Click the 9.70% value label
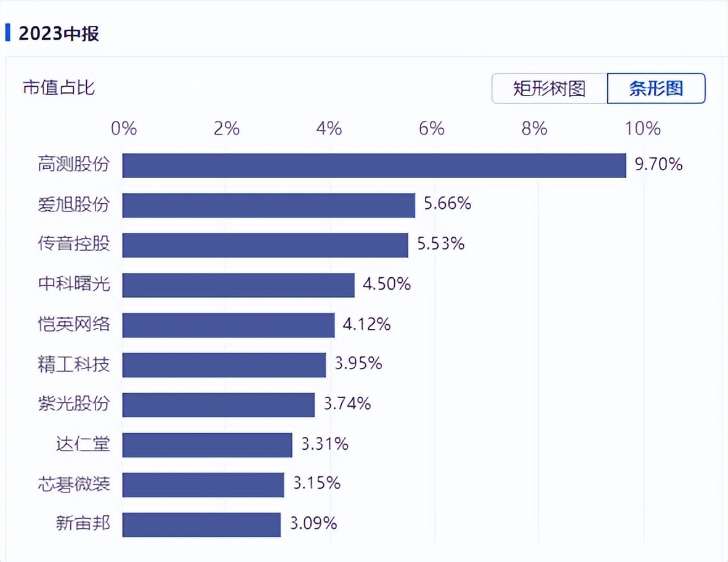The image size is (728, 562). (658, 165)
